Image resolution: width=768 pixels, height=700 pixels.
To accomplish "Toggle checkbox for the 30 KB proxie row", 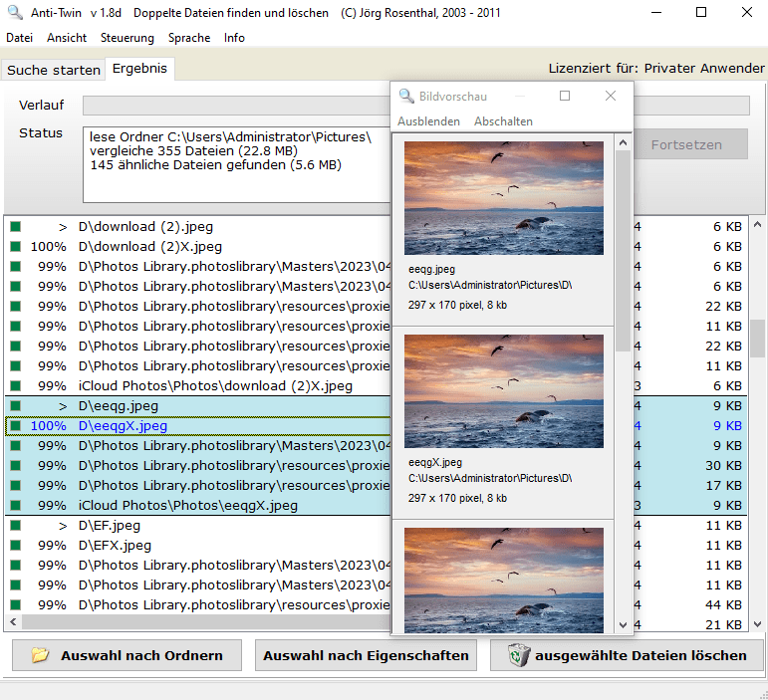I will tap(16, 466).
